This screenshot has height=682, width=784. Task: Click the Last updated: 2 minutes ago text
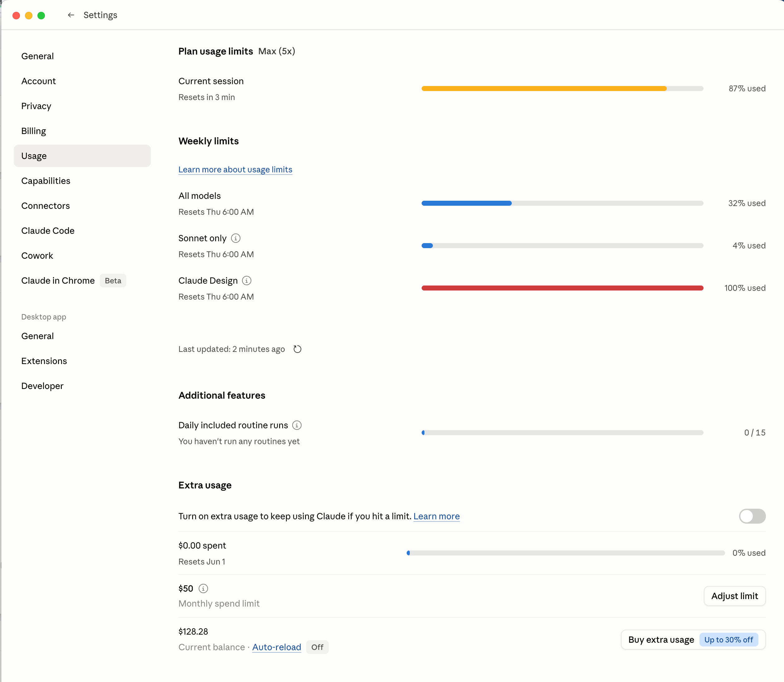231,349
